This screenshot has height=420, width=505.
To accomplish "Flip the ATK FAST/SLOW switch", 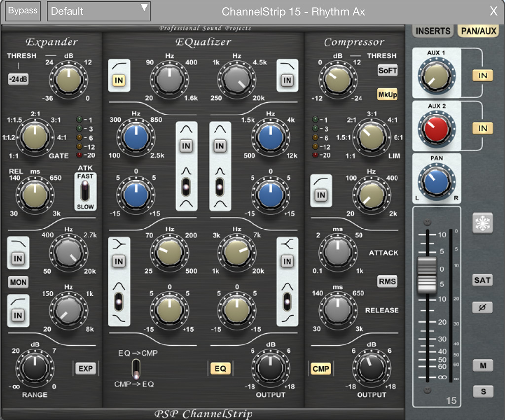I will click(85, 191).
